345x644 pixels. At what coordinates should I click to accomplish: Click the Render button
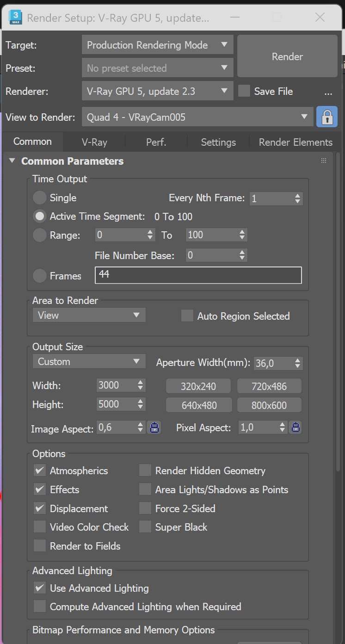(x=287, y=56)
